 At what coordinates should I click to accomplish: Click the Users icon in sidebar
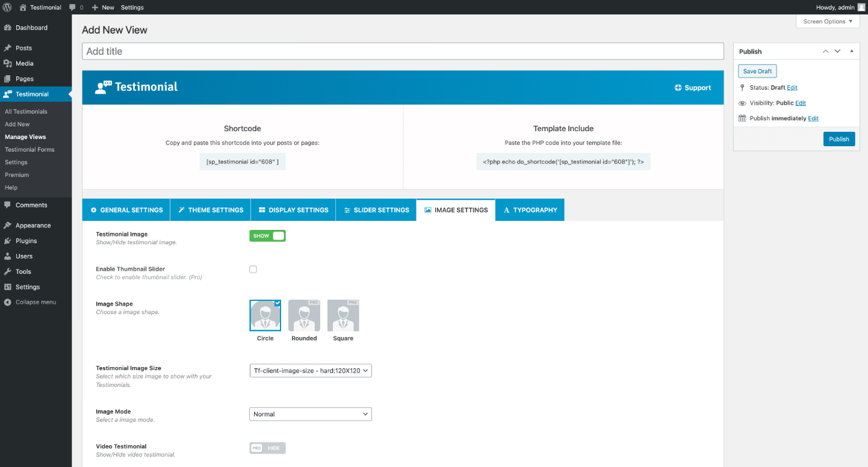click(x=8, y=256)
